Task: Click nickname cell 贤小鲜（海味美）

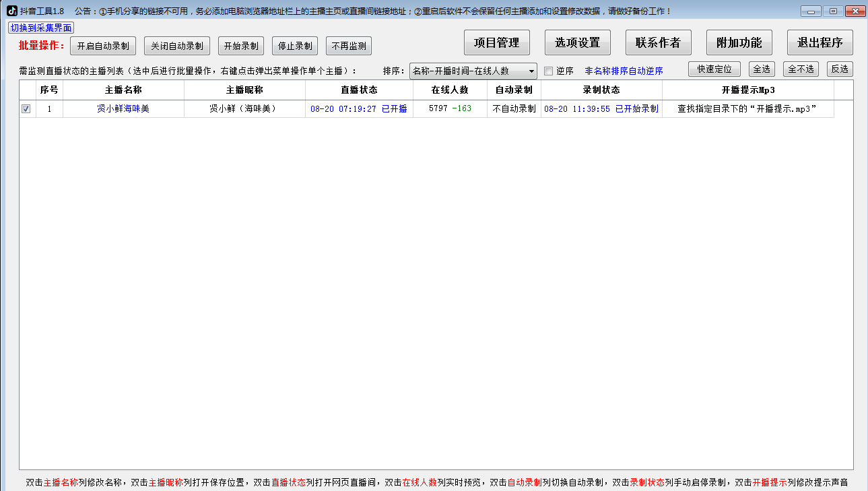Action: [x=244, y=108]
